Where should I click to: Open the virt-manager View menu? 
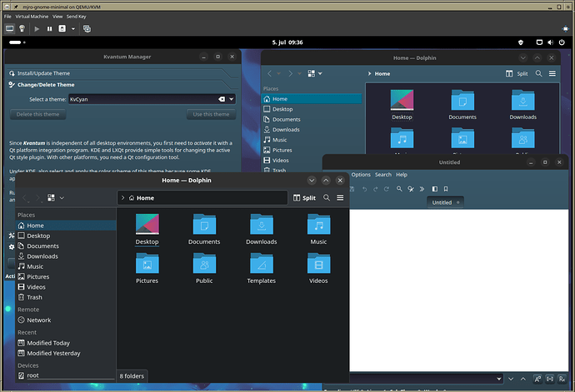coord(57,17)
